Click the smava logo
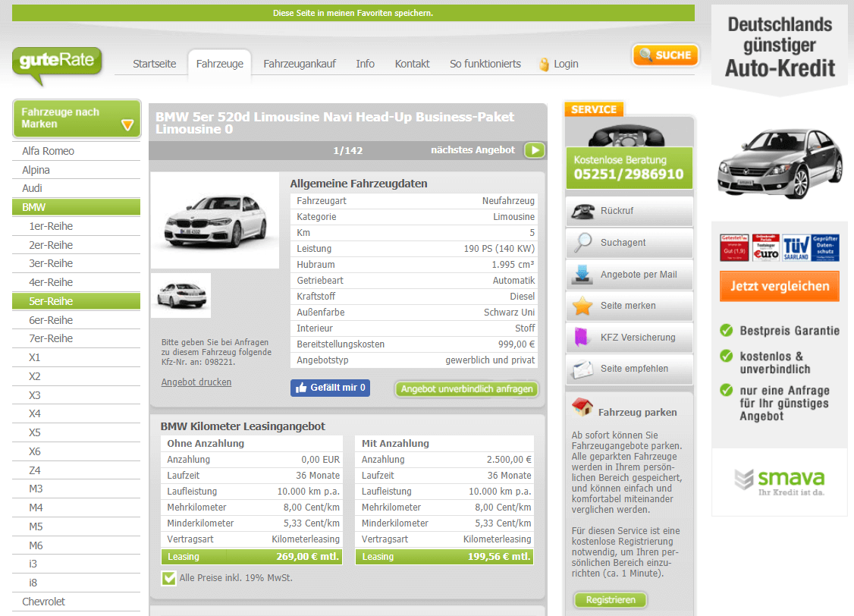 click(x=780, y=482)
